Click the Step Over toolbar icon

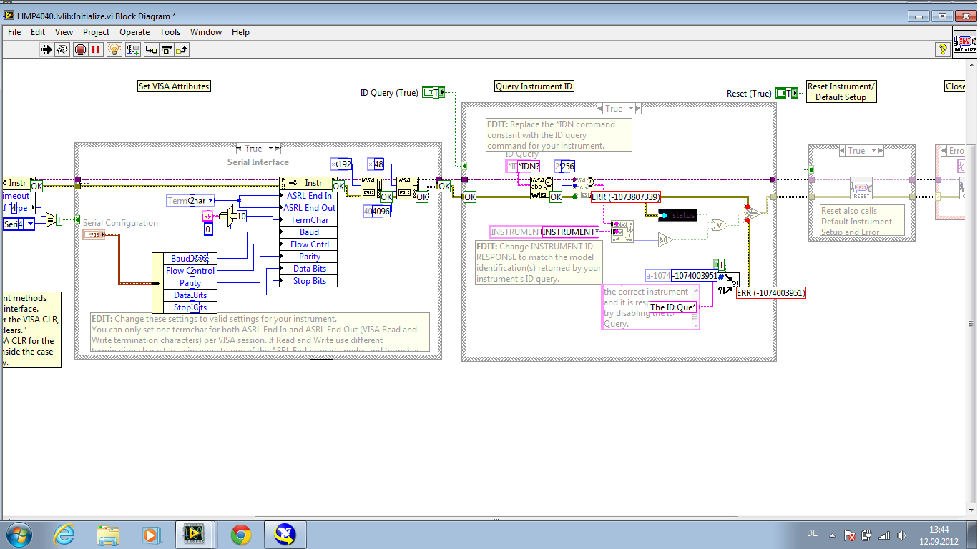[x=167, y=49]
